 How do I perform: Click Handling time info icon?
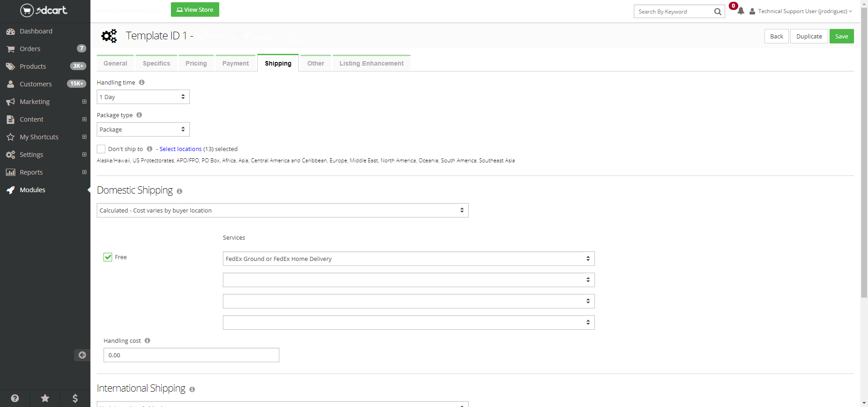point(142,82)
